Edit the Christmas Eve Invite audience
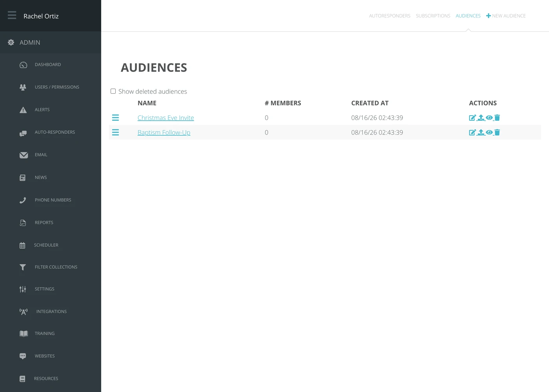 [x=473, y=118]
